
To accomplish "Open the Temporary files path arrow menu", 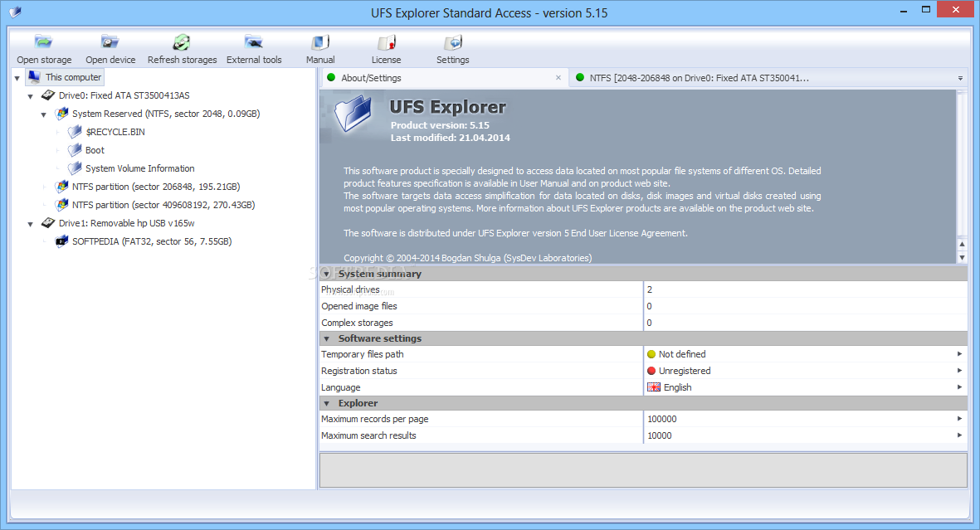I will tap(959, 354).
